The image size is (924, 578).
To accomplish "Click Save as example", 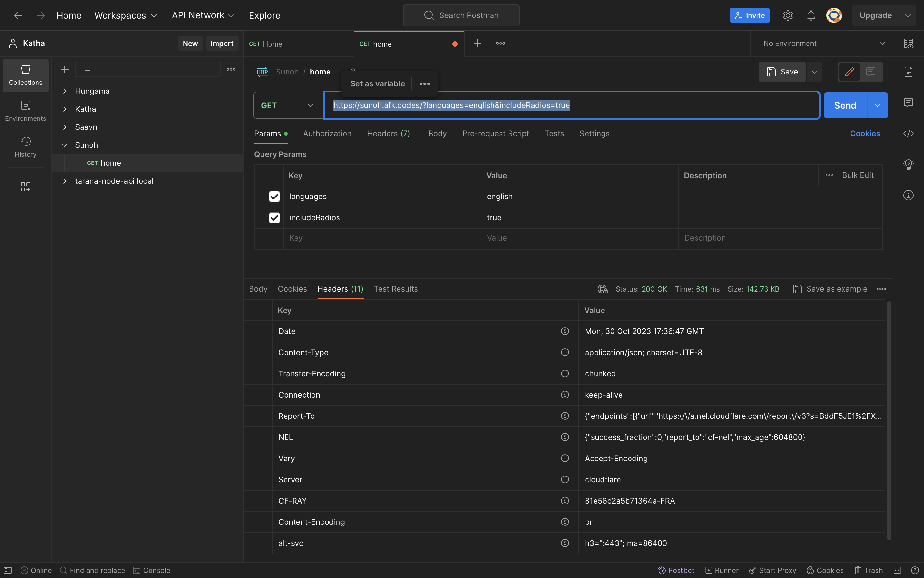I will (830, 289).
